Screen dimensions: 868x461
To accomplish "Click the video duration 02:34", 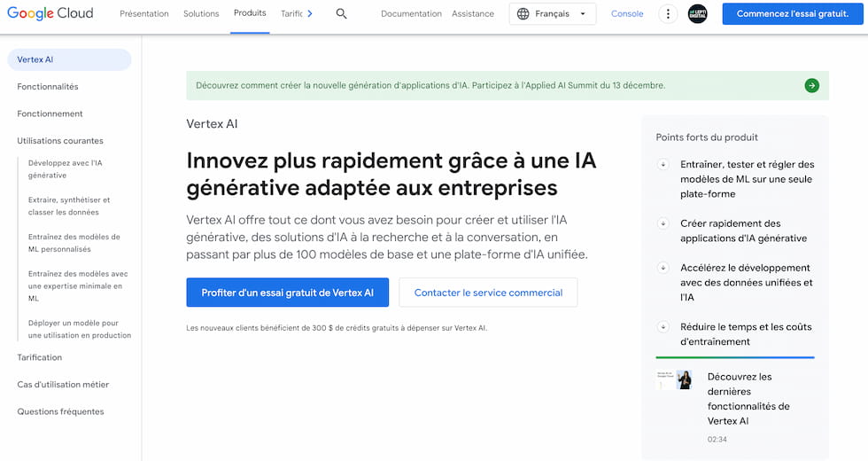I will pos(717,440).
